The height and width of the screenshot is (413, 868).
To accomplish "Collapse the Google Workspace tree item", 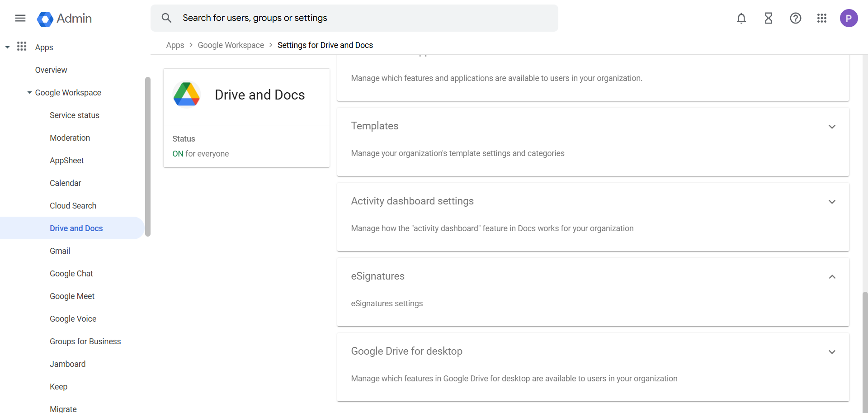I will pos(29,93).
